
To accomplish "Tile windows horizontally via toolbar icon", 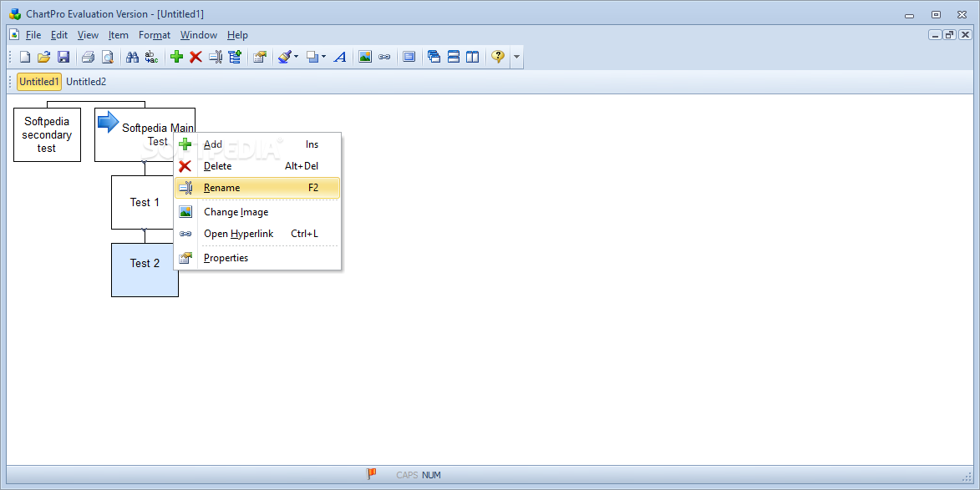I will pyautogui.click(x=454, y=57).
